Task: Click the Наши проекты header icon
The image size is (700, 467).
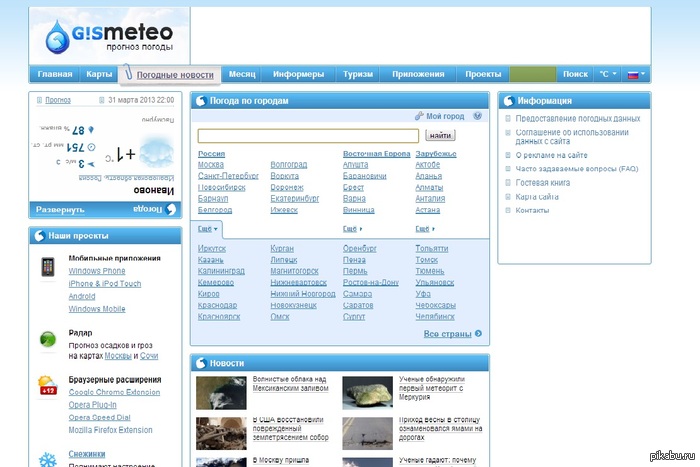Action: point(39,236)
